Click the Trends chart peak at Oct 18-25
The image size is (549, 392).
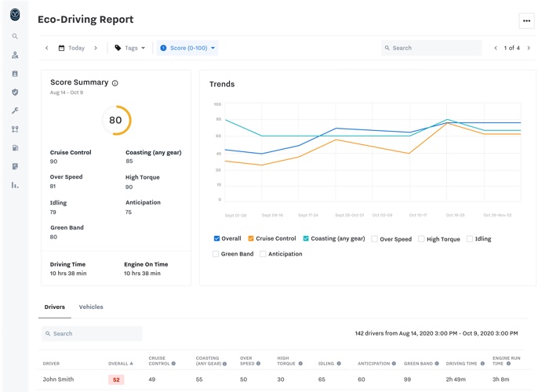(447, 120)
